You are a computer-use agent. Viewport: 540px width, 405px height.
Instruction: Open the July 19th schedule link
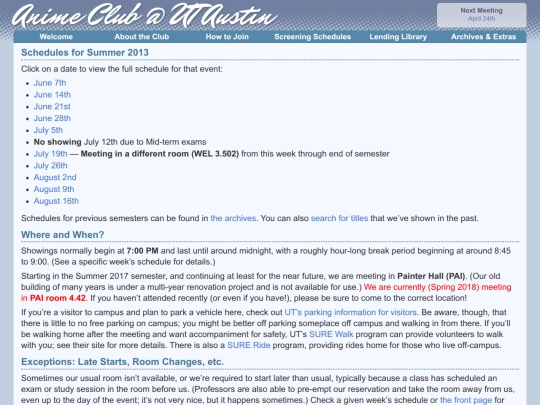[x=51, y=154]
